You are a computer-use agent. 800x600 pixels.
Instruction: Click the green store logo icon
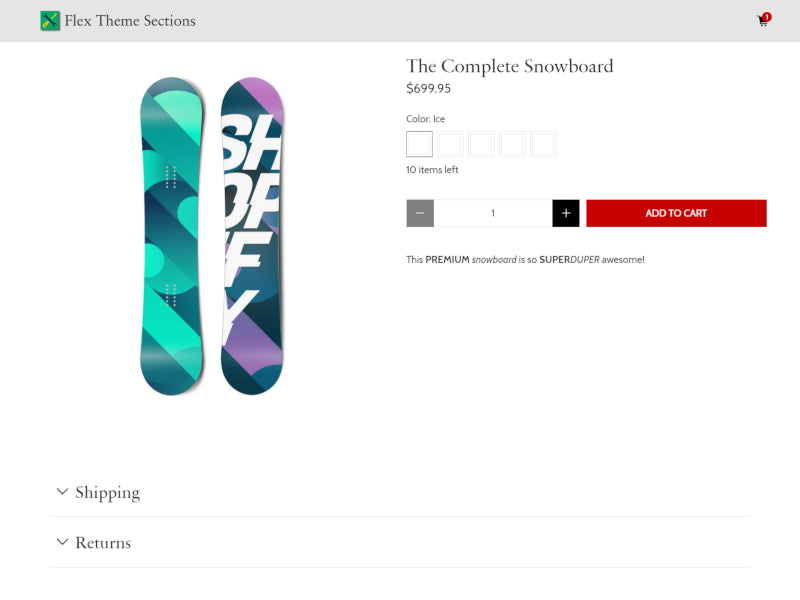tap(50, 21)
